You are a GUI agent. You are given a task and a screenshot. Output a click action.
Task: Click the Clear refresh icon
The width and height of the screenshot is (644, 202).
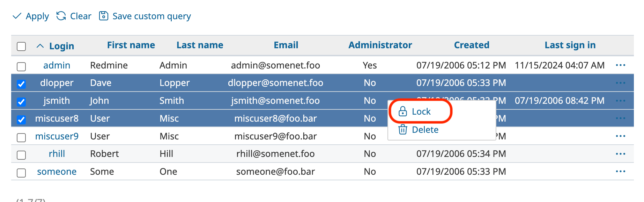60,16
